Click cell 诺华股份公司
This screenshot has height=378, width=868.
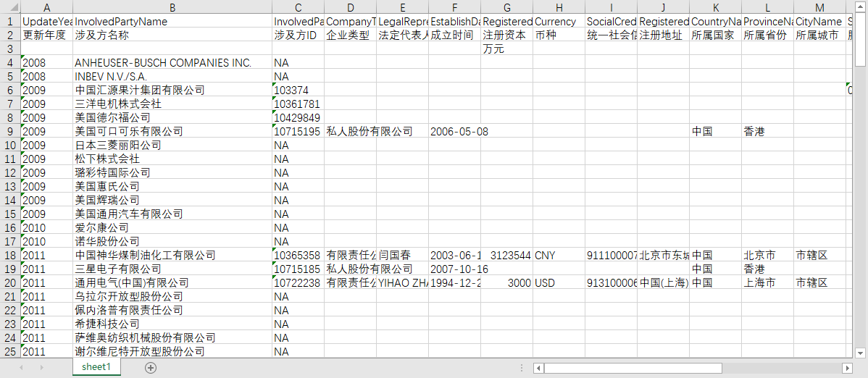172,241
